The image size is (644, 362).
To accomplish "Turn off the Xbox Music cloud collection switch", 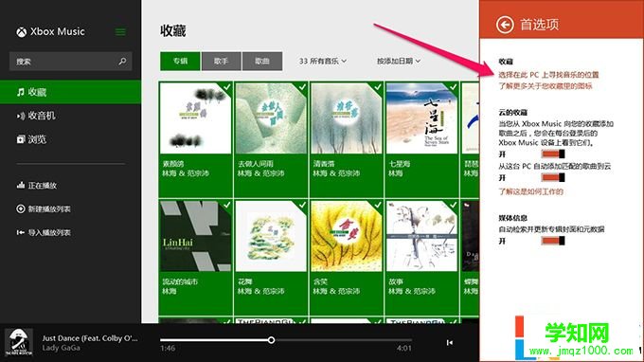I will 553,154.
